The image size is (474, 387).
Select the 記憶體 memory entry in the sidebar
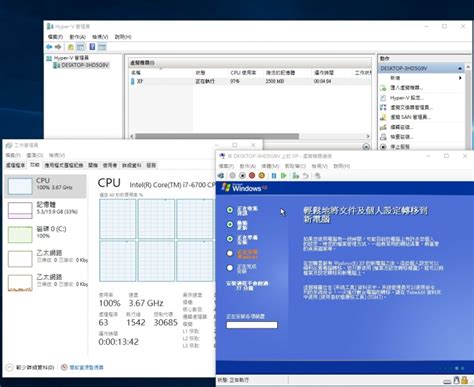point(45,210)
